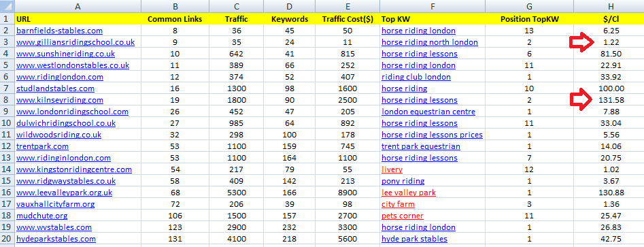The image size is (644, 247).
Task: Click the 'trent park equestrian' keyword link
Action: (x=421, y=146)
